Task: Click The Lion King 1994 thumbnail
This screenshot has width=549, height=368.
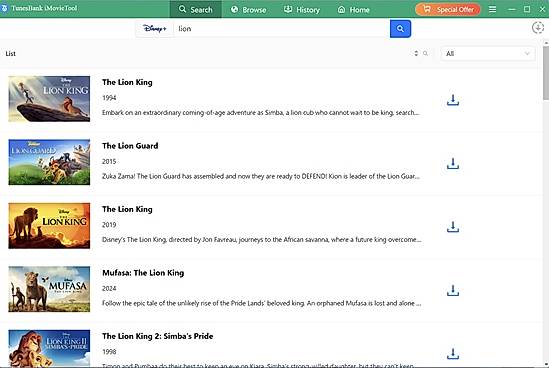Action: pyautogui.click(x=49, y=99)
